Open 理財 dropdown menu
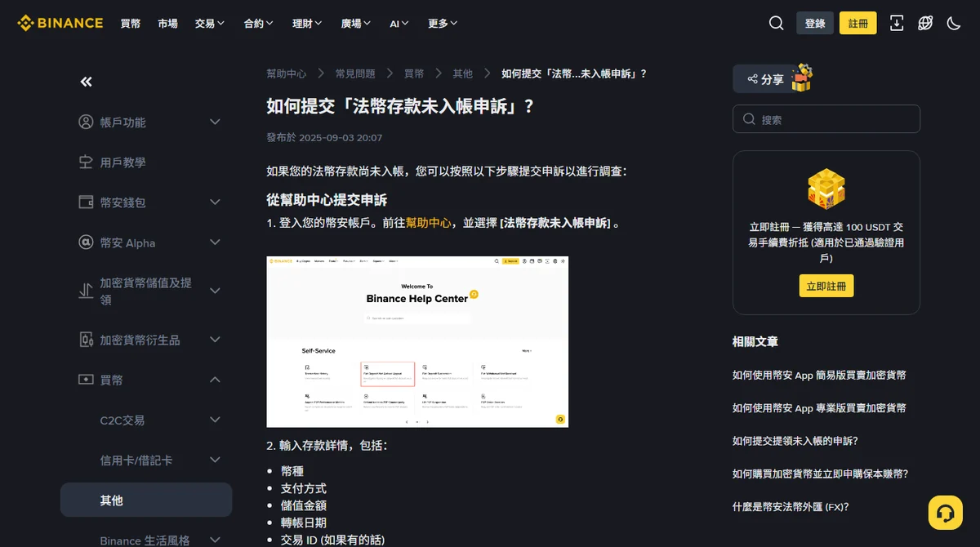The height and width of the screenshot is (547, 980). (307, 24)
